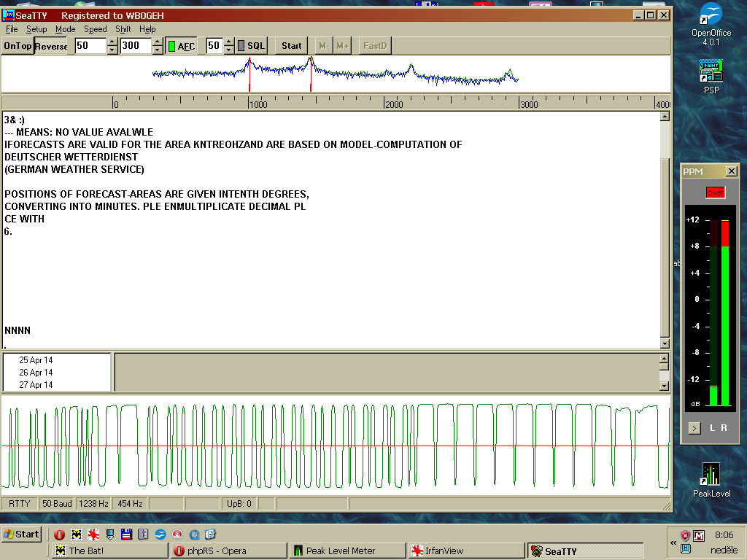This screenshot has width=747, height=560.
Task: Select the 26 Apr 14 log entry
Action: tap(36, 373)
